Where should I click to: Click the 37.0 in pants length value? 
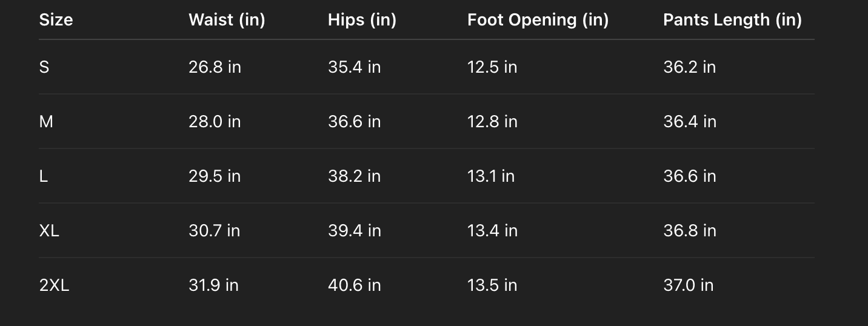(x=688, y=285)
